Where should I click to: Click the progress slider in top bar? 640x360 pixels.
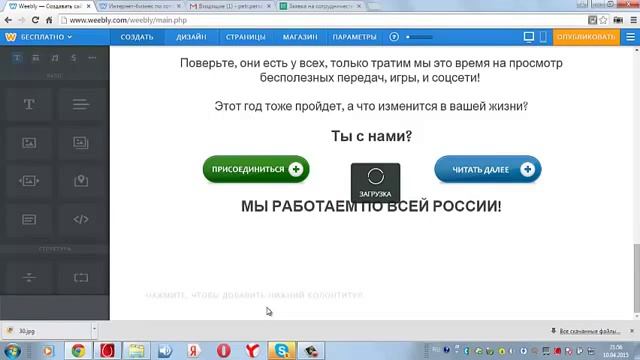point(419,37)
